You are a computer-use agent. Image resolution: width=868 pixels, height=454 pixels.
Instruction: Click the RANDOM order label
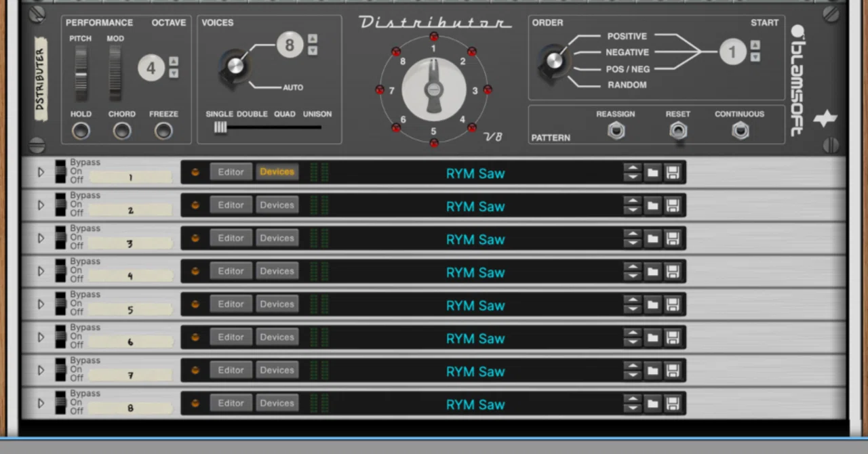coord(627,85)
